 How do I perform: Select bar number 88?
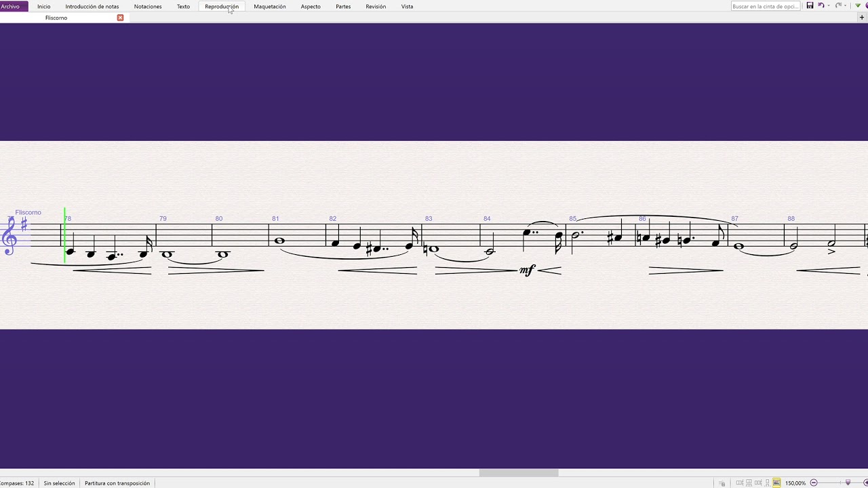tap(791, 218)
